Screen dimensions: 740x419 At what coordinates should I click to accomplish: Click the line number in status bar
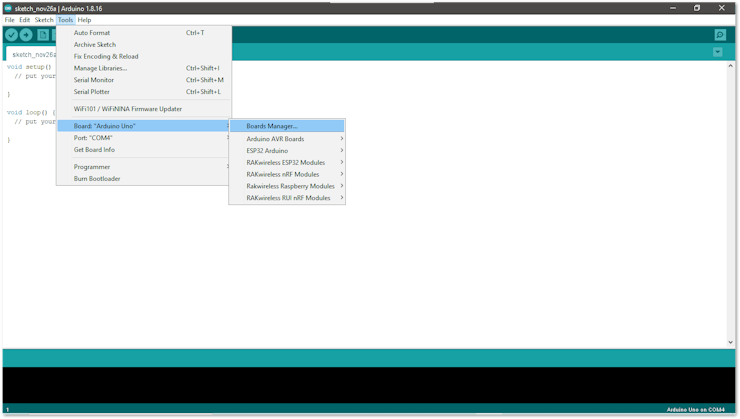click(x=8, y=410)
